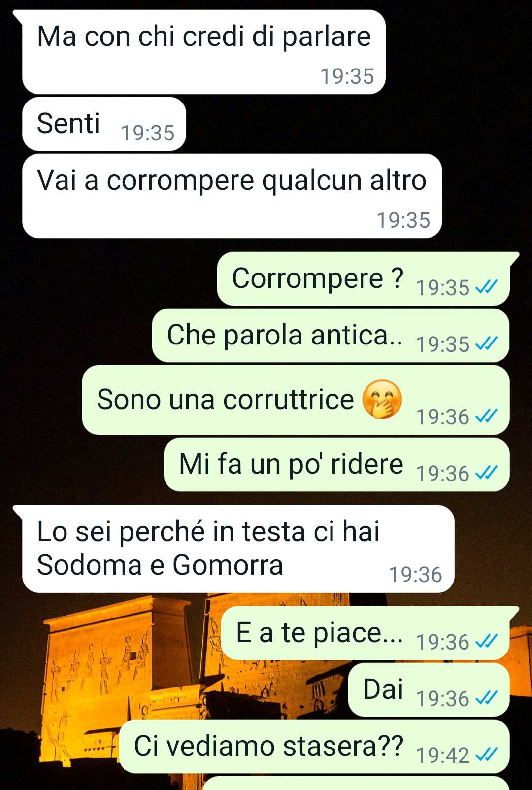Select the 'Senti' message bubble

(104, 124)
